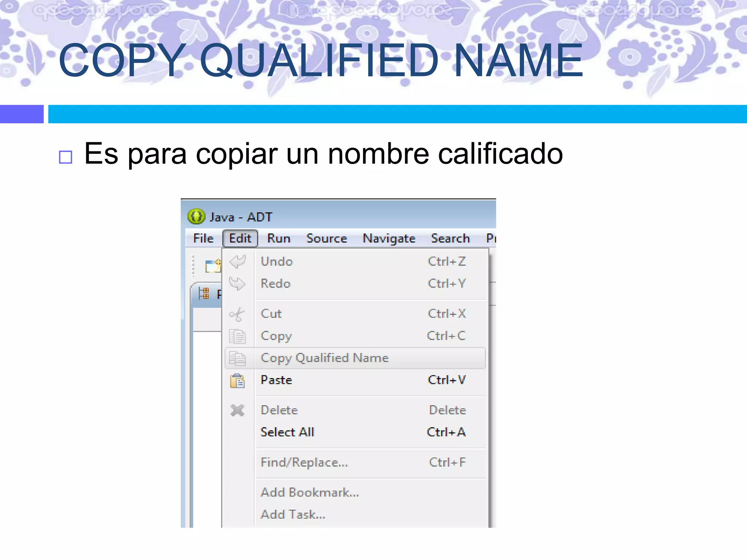Close the open Edit menu
This screenshot has height=560, width=747.
click(240, 238)
